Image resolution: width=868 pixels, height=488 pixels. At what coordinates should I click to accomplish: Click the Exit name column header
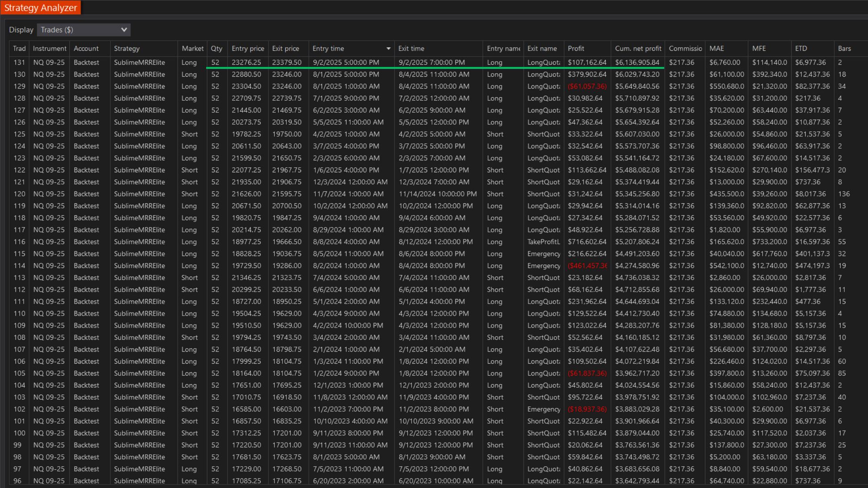coord(542,49)
